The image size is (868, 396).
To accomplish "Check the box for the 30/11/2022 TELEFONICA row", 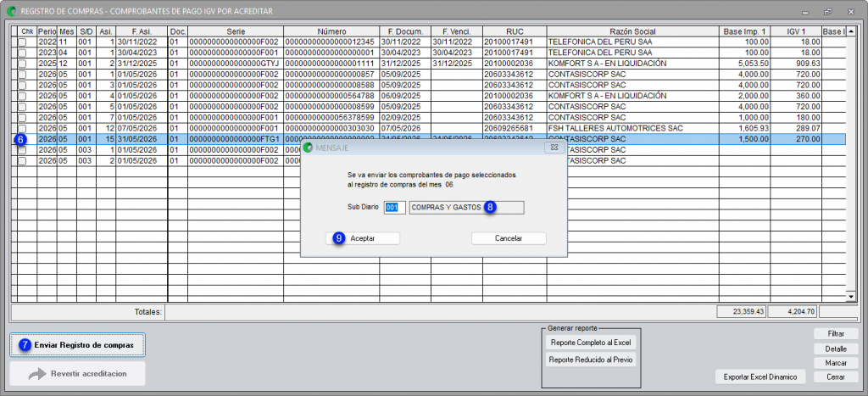I will [x=22, y=42].
